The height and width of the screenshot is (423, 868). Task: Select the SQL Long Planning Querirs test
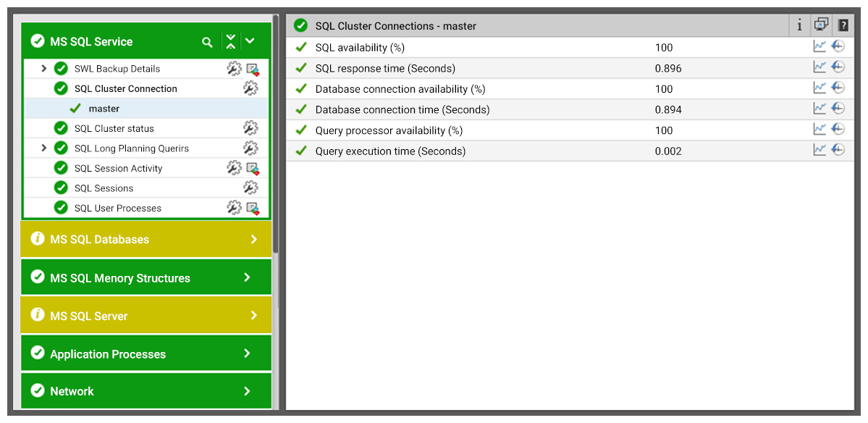pyautogui.click(x=132, y=148)
